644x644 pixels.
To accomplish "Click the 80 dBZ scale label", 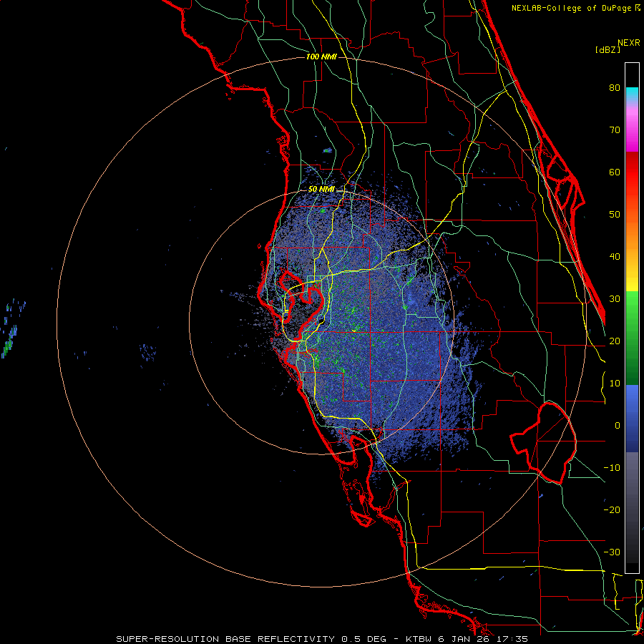I will pyautogui.click(x=615, y=87).
